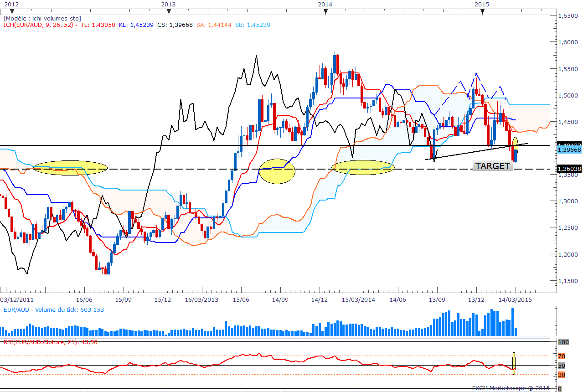This screenshot has width=583, height=392.
Task: Click the 1,4500 price axis label
Action: (x=569, y=122)
